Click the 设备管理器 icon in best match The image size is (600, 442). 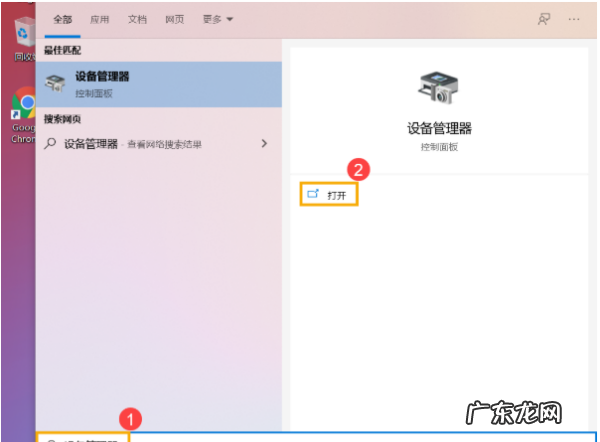tap(55, 83)
